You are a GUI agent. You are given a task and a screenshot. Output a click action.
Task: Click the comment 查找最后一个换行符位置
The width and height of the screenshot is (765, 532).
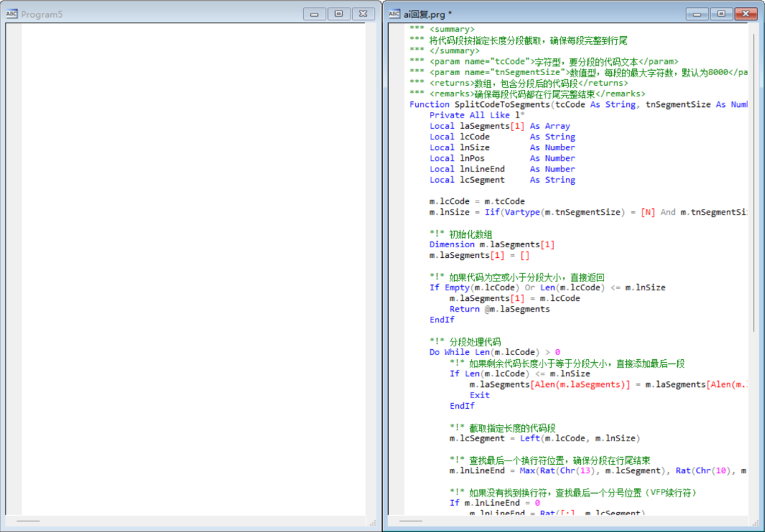pos(550,460)
